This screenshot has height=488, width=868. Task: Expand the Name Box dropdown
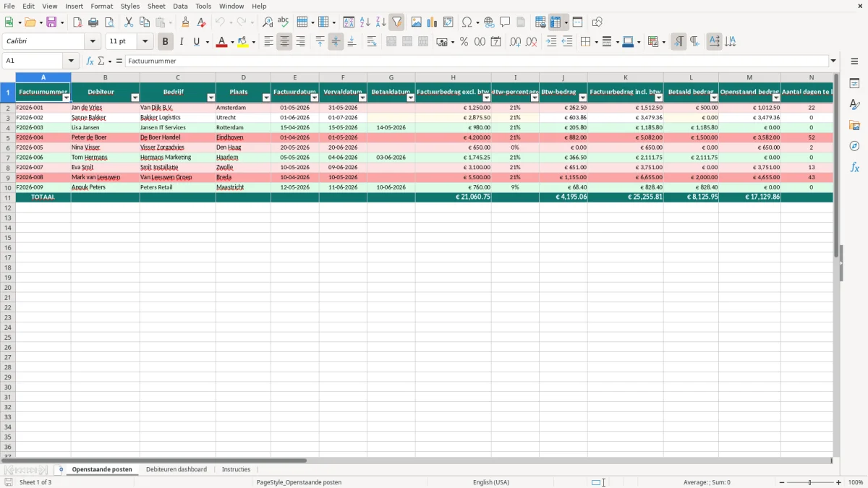click(71, 61)
